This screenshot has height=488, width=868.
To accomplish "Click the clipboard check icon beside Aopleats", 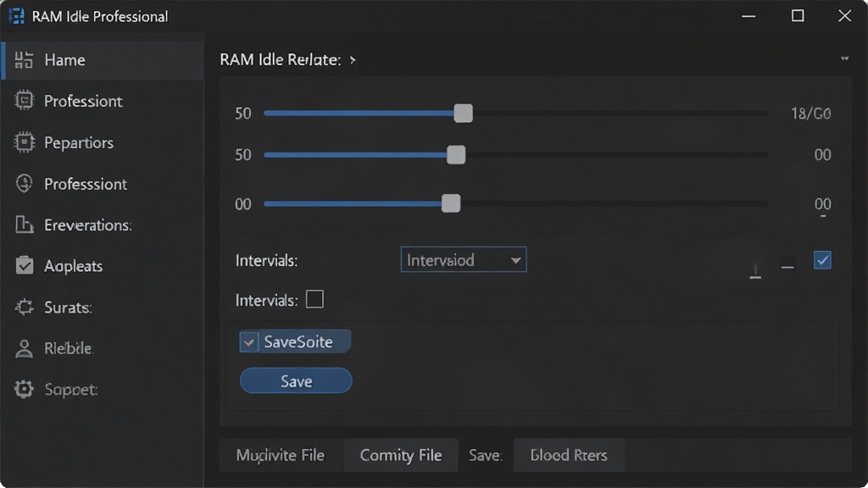I will (x=24, y=265).
